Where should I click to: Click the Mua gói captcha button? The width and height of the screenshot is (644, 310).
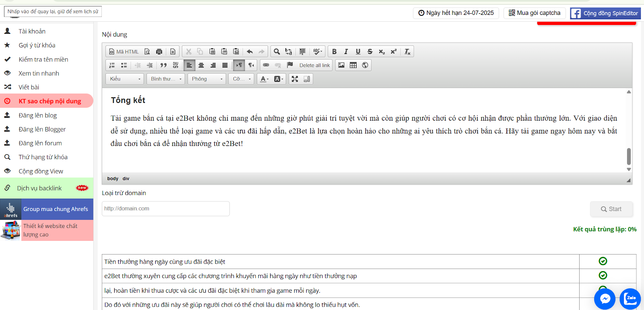coord(535,13)
